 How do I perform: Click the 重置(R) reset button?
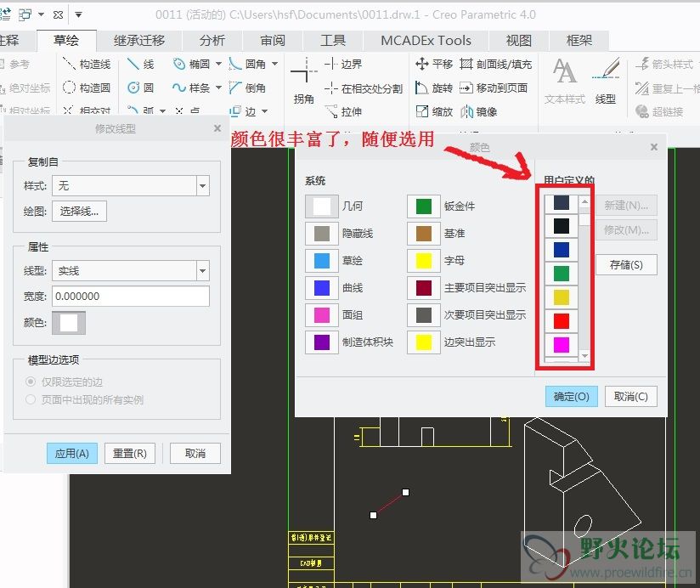click(x=130, y=454)
